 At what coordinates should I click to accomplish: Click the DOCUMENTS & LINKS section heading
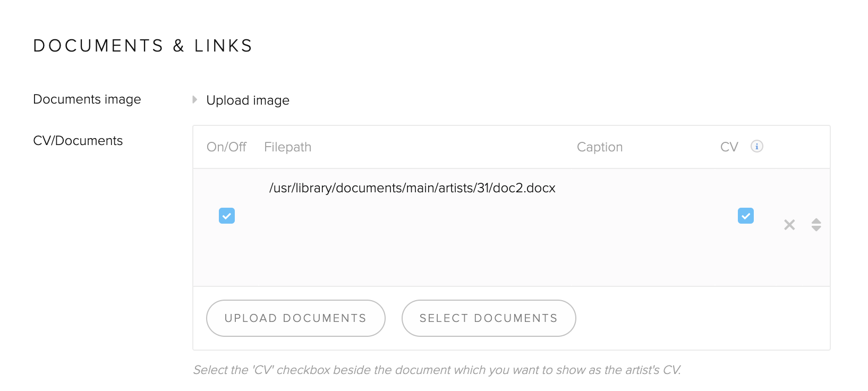tap(143, 46)
